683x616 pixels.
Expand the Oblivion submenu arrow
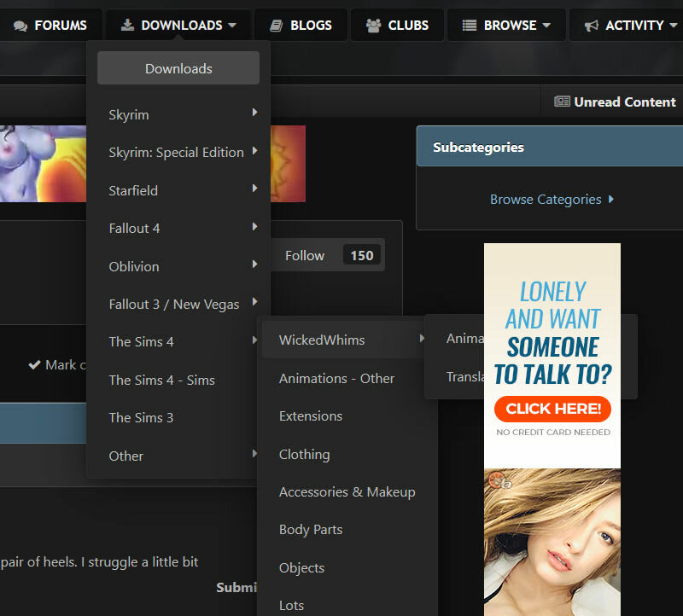pos(254,264)
